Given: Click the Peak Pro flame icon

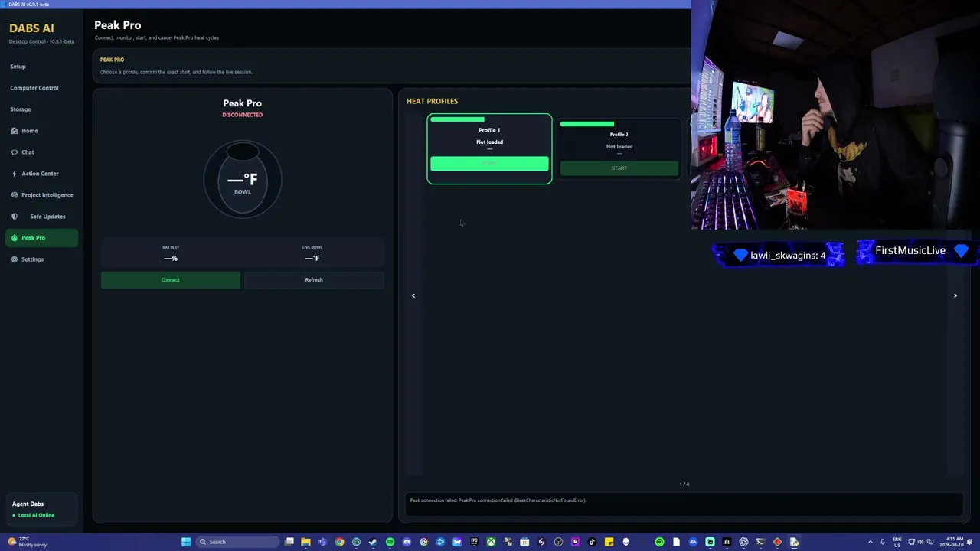Looking at the screenshot, I should [15, 238].
